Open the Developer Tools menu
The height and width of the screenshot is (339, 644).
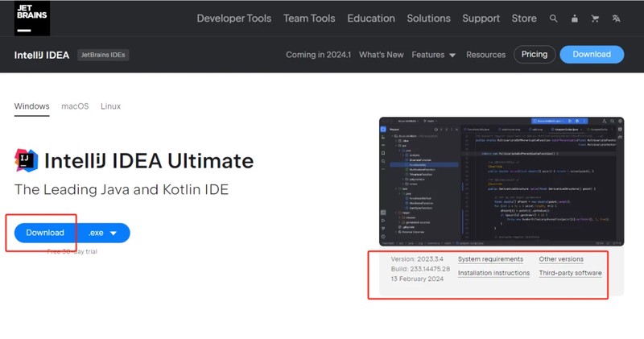pos(233,19)
